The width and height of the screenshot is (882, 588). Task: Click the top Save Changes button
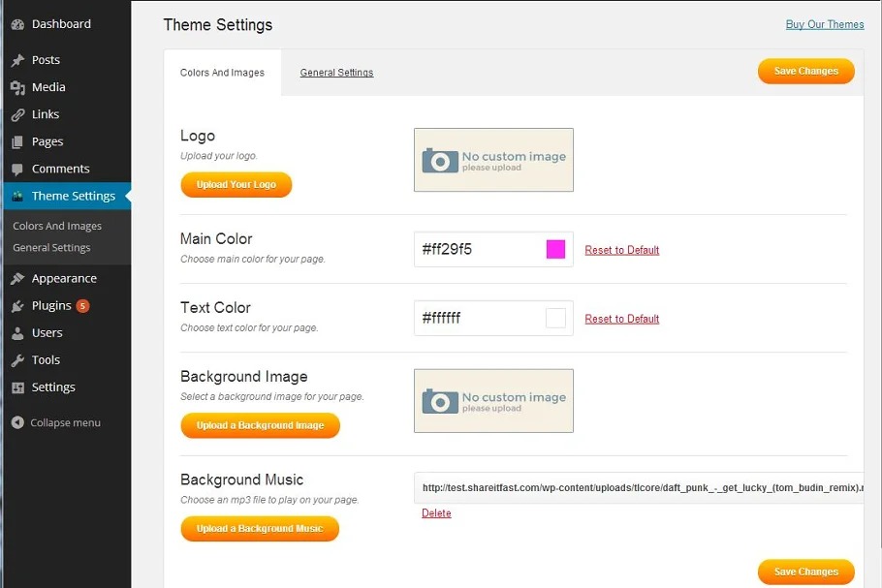(x=805, y=72)
